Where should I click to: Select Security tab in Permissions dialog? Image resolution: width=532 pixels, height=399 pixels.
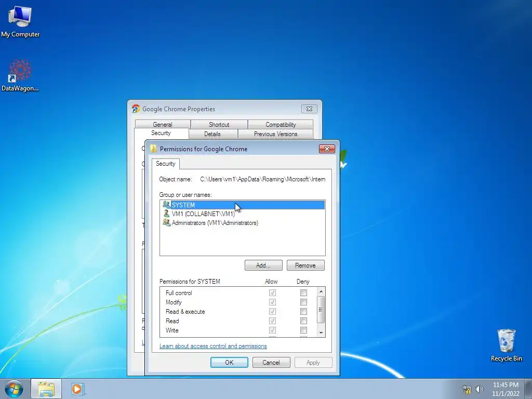click(166, 164)
